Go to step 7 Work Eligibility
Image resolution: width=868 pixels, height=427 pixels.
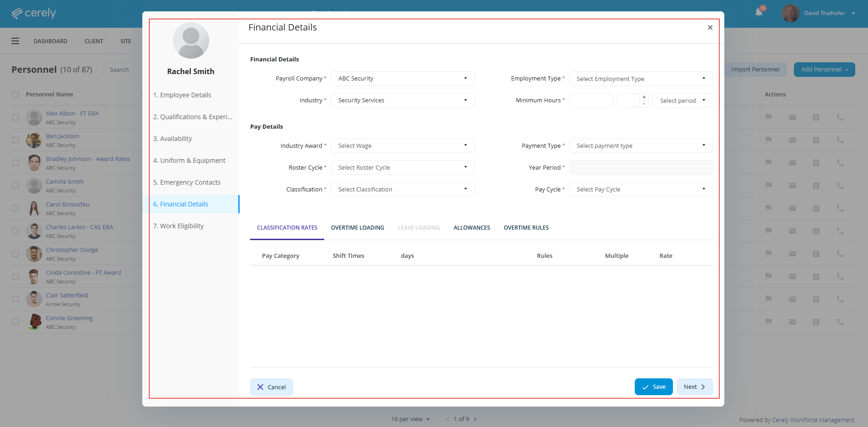click(179, 226)
